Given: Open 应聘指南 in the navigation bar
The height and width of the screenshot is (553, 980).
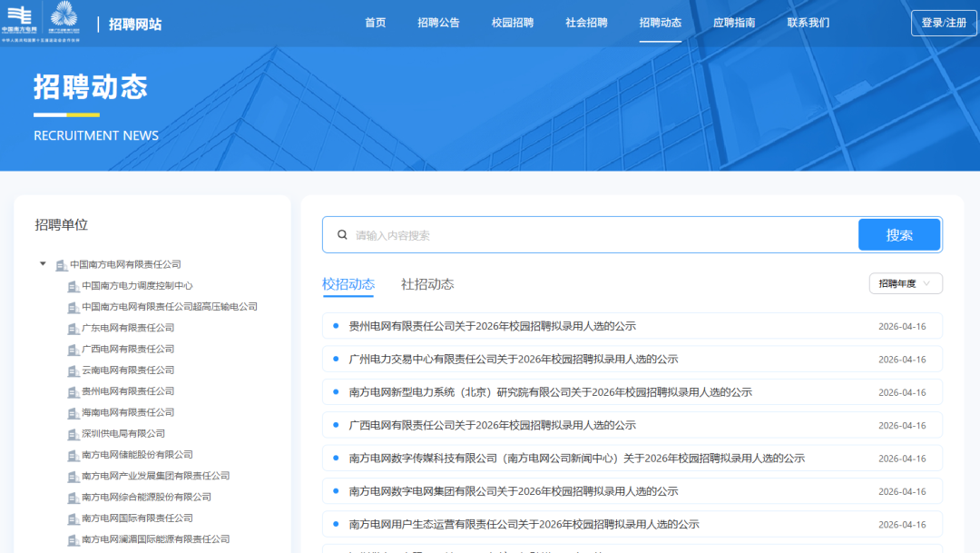Looking at the screenshot, I should click(734, 23).
